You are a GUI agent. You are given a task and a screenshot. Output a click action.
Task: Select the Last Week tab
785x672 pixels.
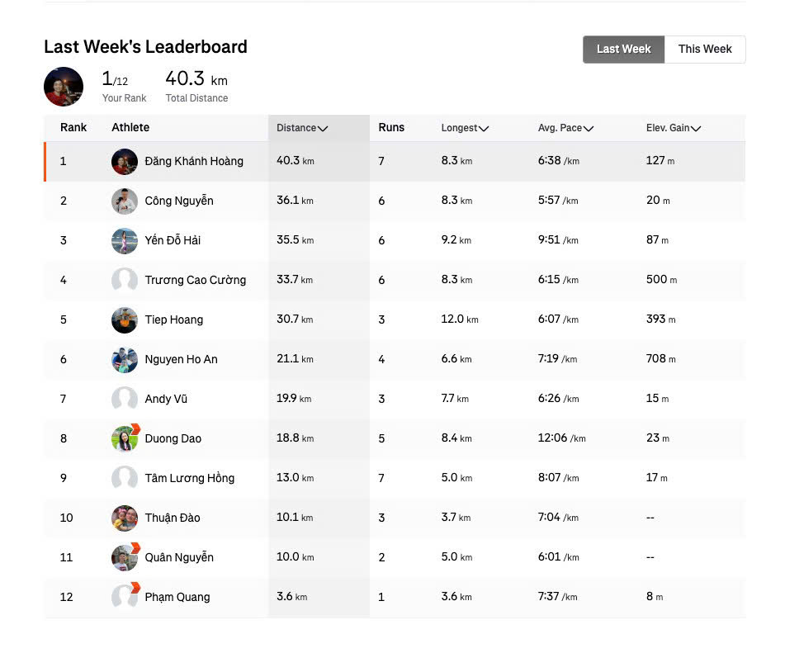coord(624,49)
